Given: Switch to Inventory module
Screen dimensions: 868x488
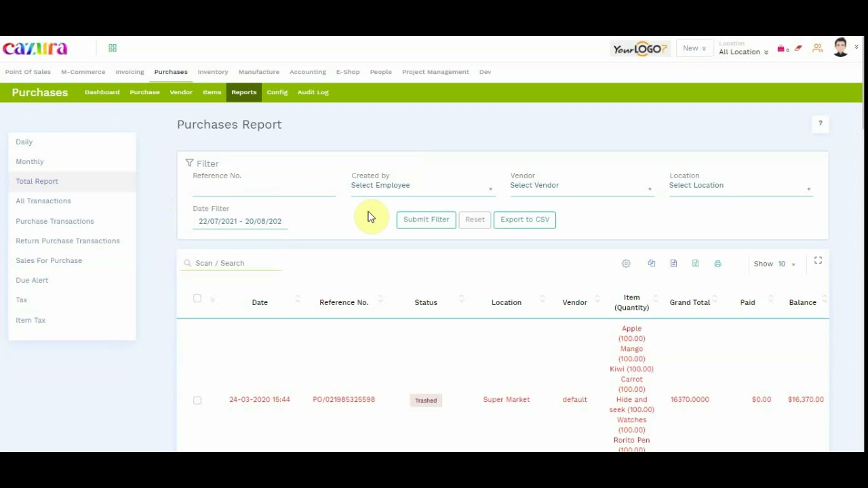Looking at the screenshot, I should (213, 72).
